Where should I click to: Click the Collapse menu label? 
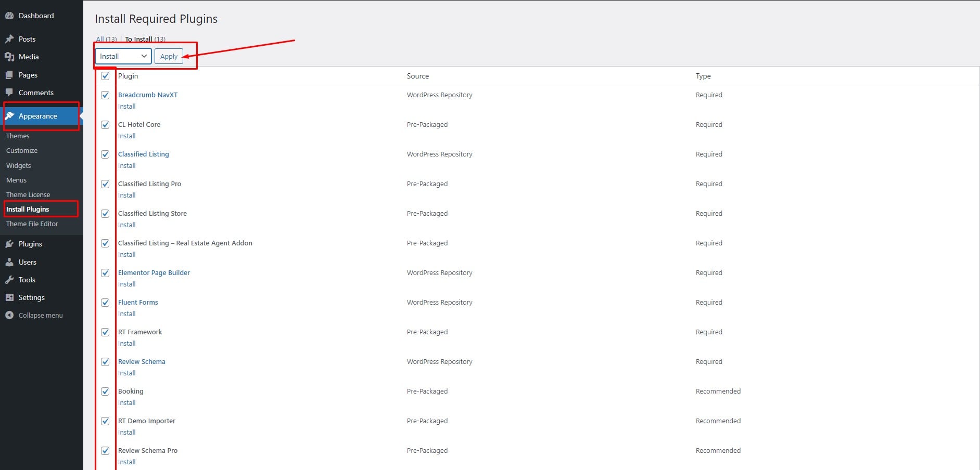coord(41,315)
